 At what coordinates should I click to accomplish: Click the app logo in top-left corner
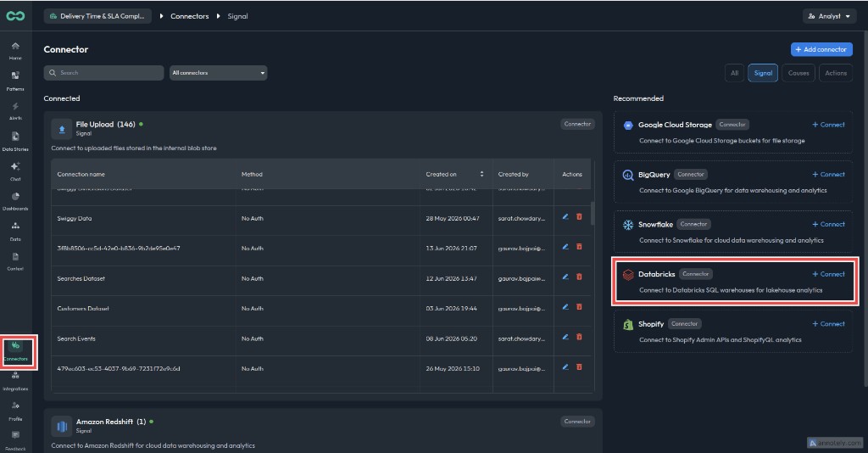click(15, 16)
